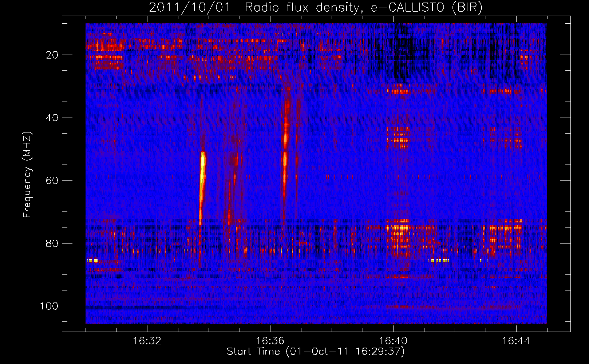Click the 'Start Time (01-Oct-11 16:29:37)' label
The image size is (589, 364).
(316, 351)
